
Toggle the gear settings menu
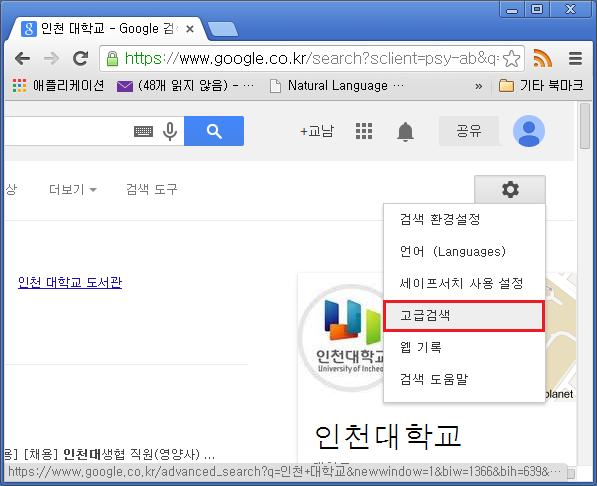510,189
